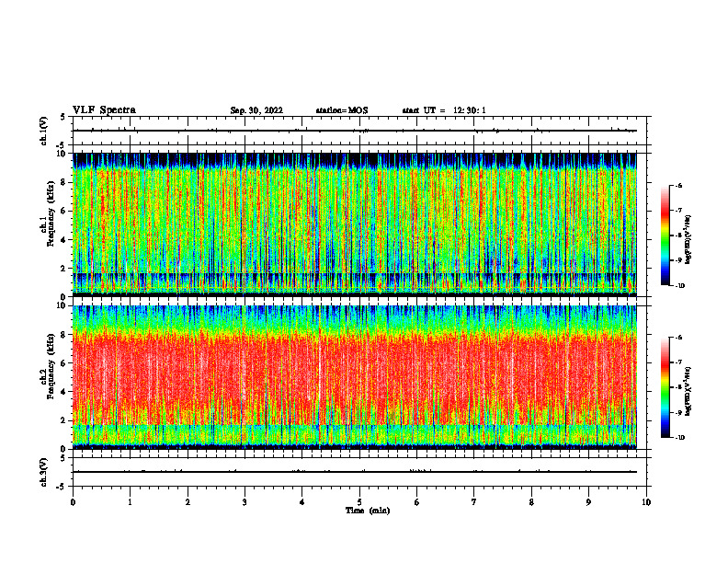Viewport: 728px width, 563px height.
Task: Click the "ch.1(V)" axis label
Action: tap(43, 131)
